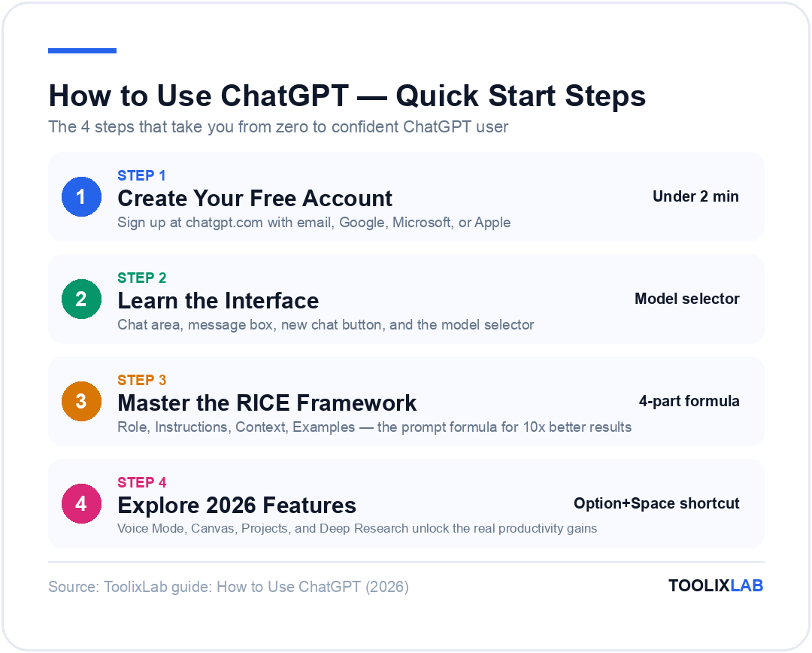The image size is (812, 653).
Task: Click the green number 2 circle
Action: 81,299
